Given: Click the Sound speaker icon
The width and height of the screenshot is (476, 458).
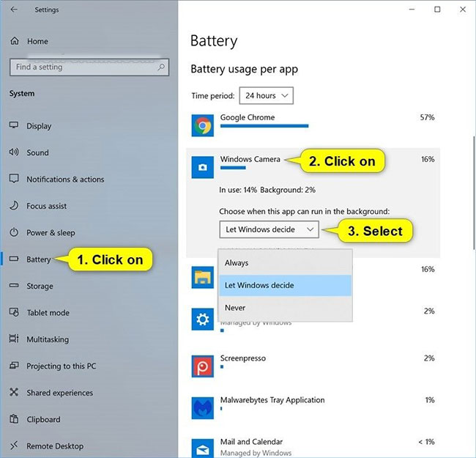Looking at the screenshot, I should click(x=14, y=152).
